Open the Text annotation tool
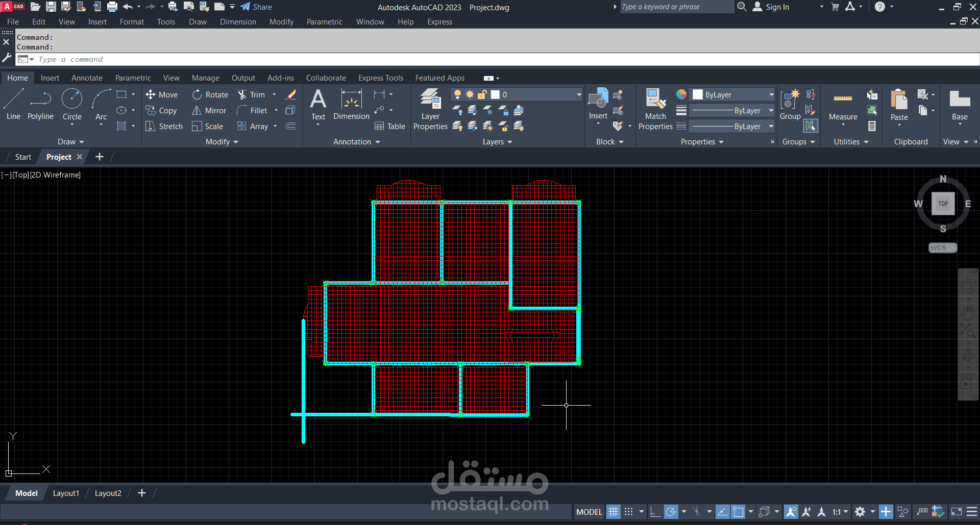The height and width of the screenshot is (525, 980). click(x=318, y=105)
